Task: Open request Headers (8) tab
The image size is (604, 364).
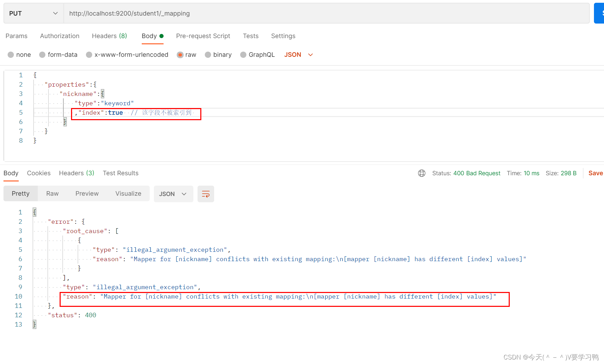Action: 109,36
